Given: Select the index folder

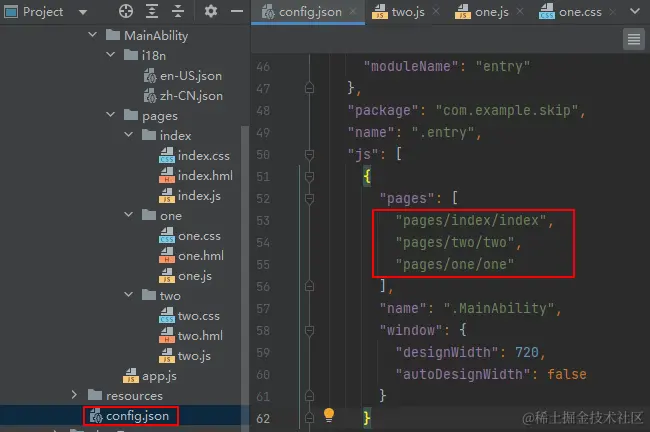Looking at the screenshot, I should [166, 136].
